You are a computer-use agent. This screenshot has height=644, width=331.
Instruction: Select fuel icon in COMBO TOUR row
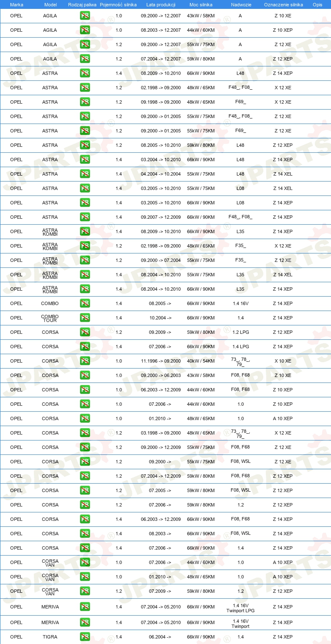[85, 318]
